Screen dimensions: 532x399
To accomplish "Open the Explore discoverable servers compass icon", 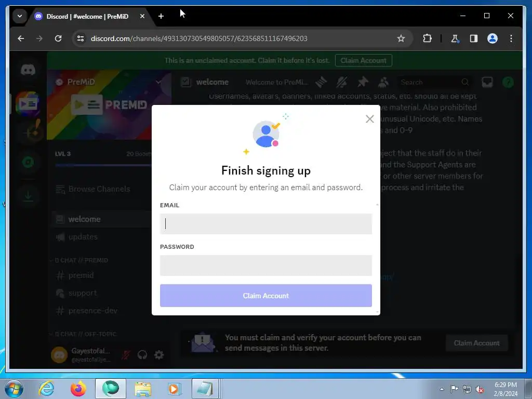I will (28, 162).
